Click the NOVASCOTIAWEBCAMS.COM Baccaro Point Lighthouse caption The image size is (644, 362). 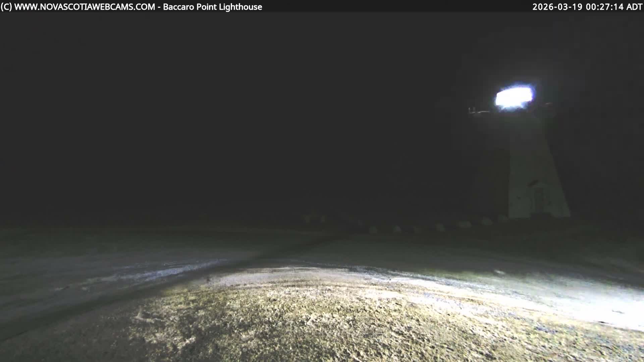(x=131, y=7)
